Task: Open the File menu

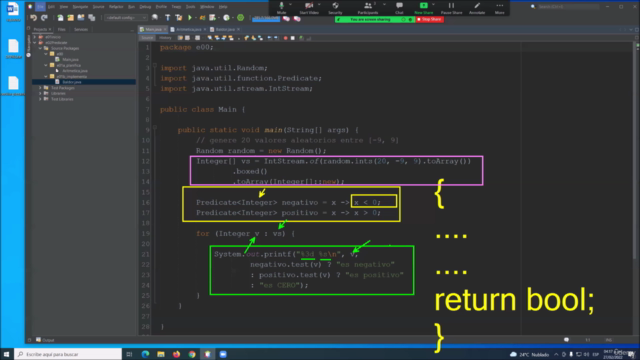Action: [40, 7]
